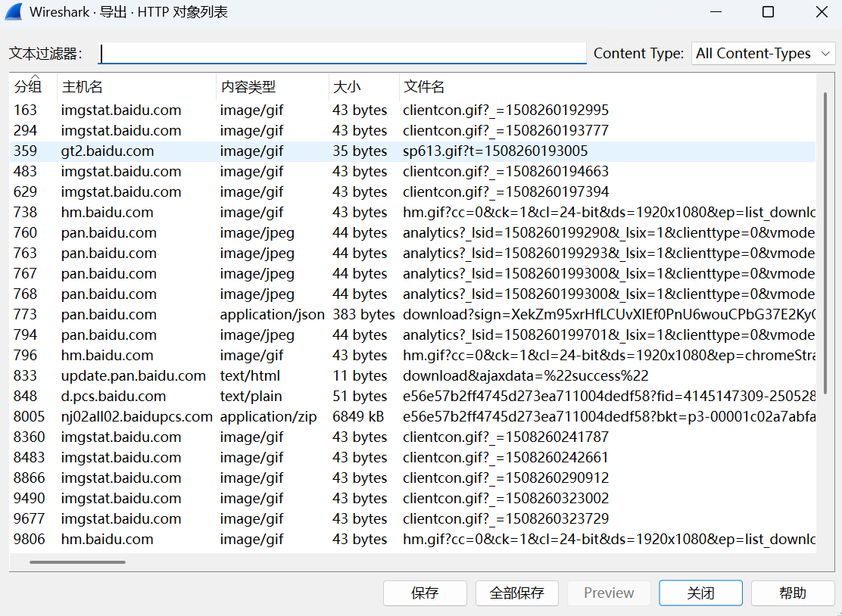Click the 保存 button
Image resolution: width=842 pixels, height=616 pixels.
(425, 593)
